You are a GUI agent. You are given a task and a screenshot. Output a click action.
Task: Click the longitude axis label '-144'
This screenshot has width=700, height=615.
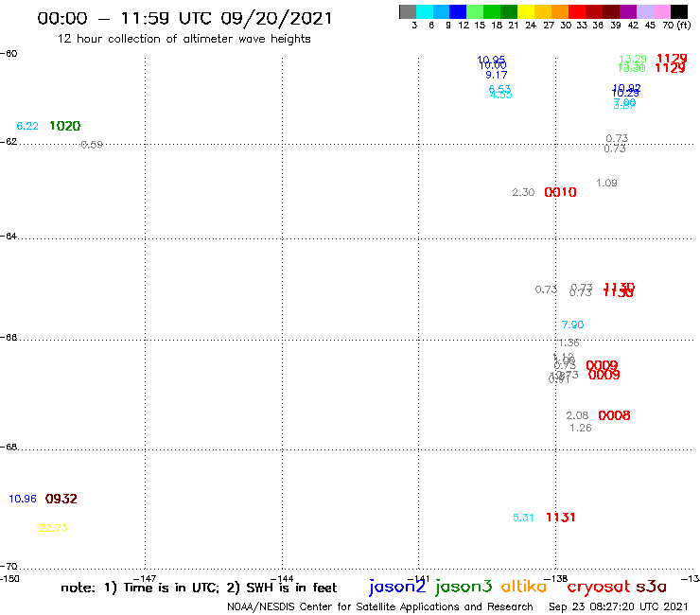pyautogui.click(x=282, y=579)
